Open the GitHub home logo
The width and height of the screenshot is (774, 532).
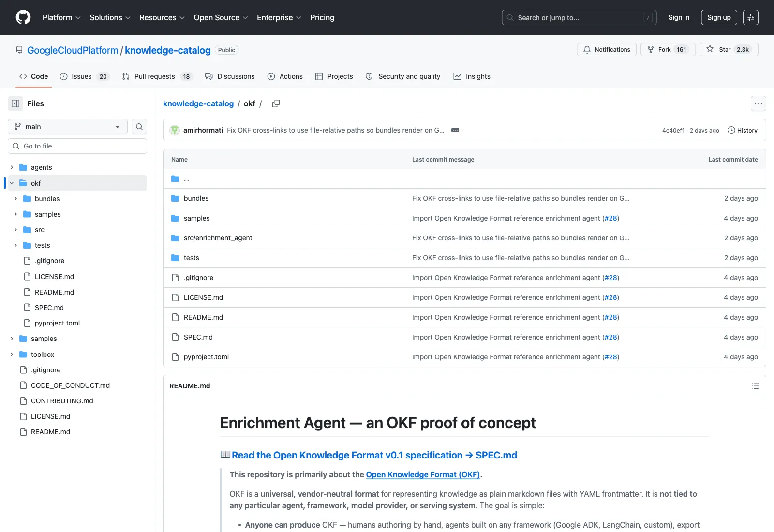(23, 17)
